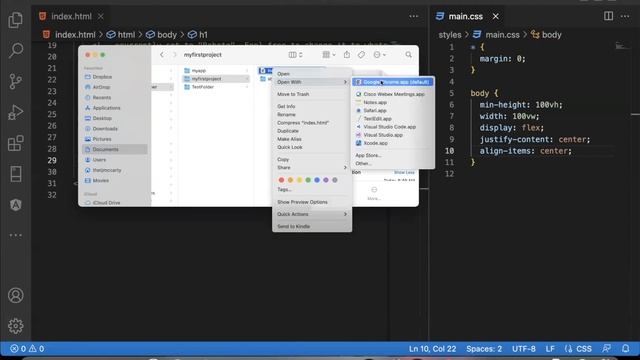The width and height of the screenshot is (640, 360).
Task: Choose Quick Look in context menu
Action: pyautogui.click(x=290, y=147)
